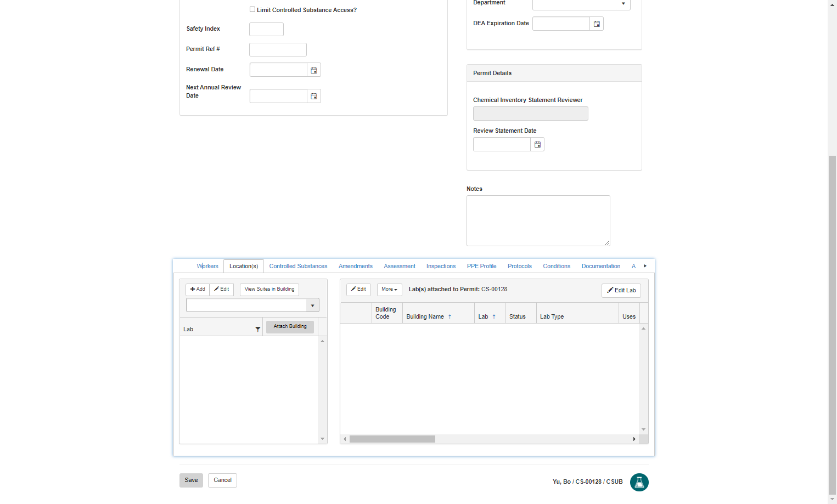Switch to the Workers tab
The width and height of the screenshot is (837, 504).
207,266
